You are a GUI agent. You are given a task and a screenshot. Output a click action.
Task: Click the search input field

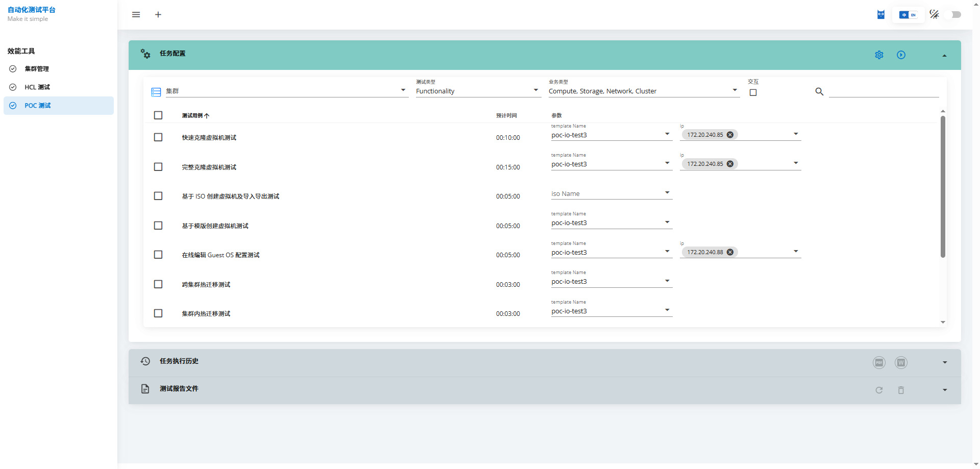pyautogui.click(x=884, y=92)
